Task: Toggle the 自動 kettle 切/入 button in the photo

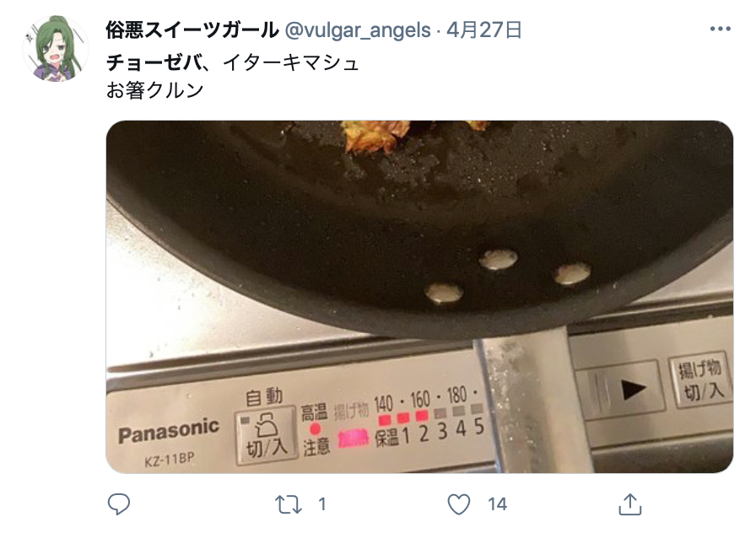Action: 266,434
